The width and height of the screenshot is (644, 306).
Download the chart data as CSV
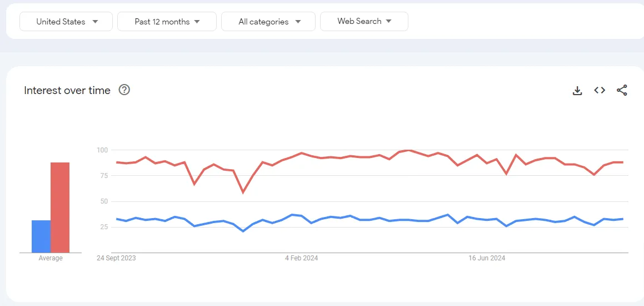click(577, 91)
